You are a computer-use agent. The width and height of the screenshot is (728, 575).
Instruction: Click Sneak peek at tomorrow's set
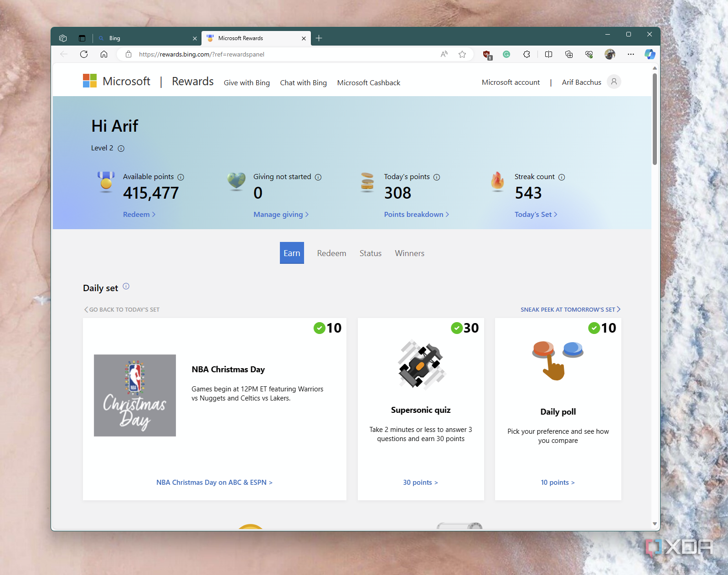click(570, 309)
